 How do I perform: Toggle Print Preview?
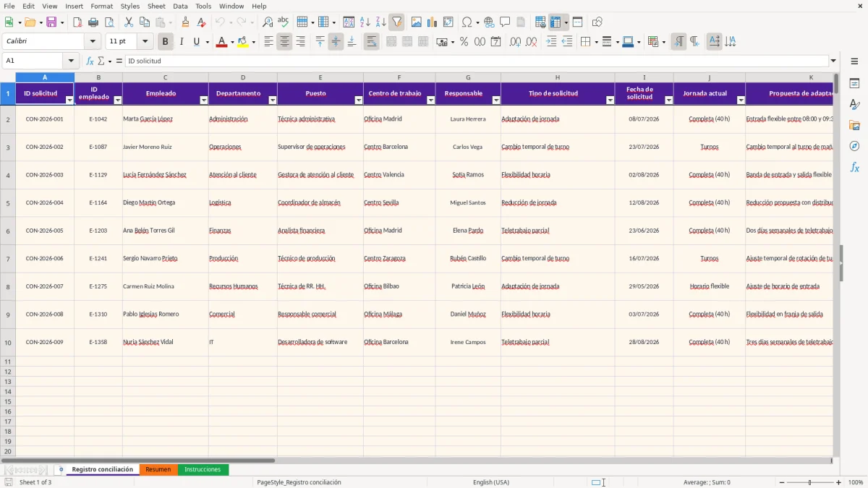[109, 22]
